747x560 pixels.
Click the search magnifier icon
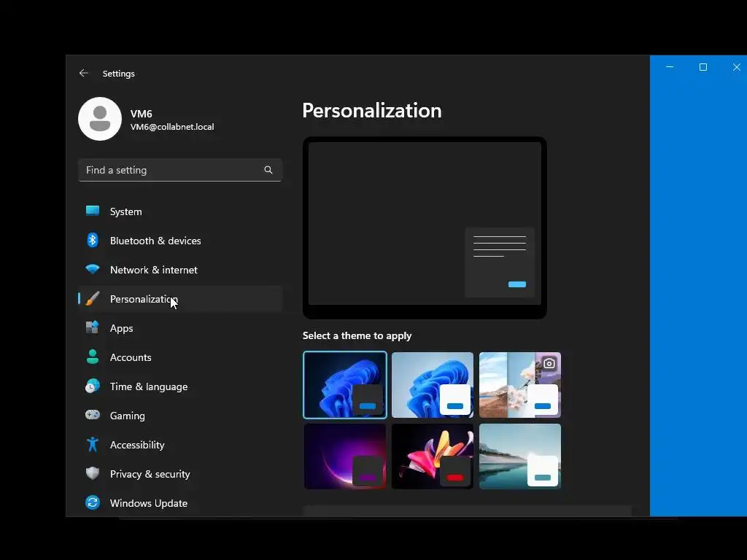(x=268, y=170)
